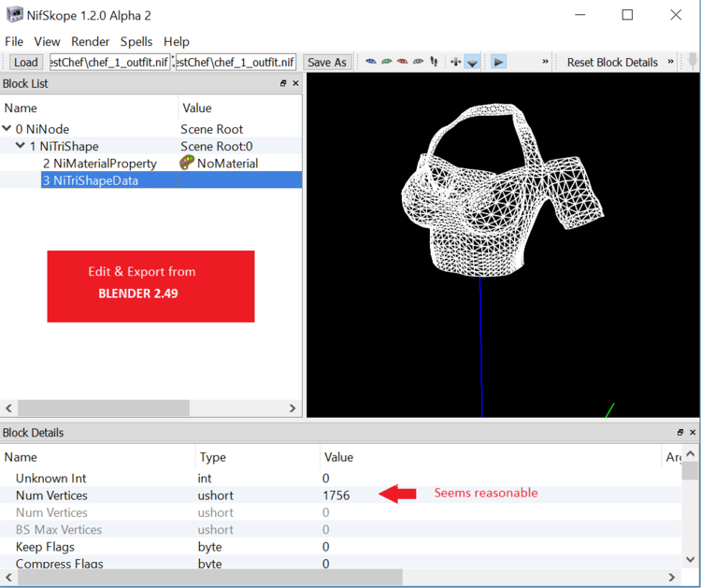Collapse the 1 NiTriShape tree row

tap(21, 146)
